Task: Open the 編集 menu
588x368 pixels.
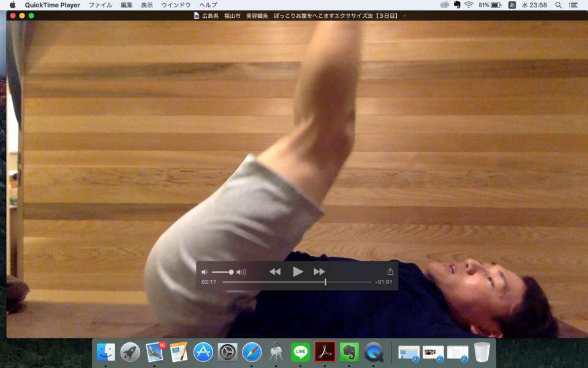Action: [x=127, y=5]
